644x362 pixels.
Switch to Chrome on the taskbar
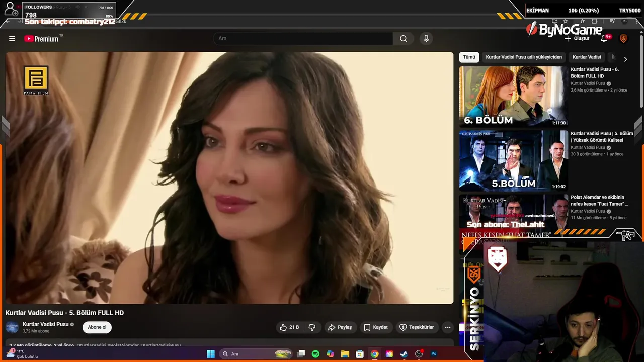click(x=374, y=354)
